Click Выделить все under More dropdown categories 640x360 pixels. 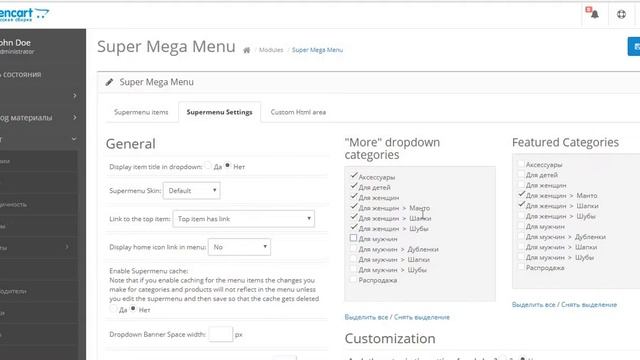coord(366,317)
